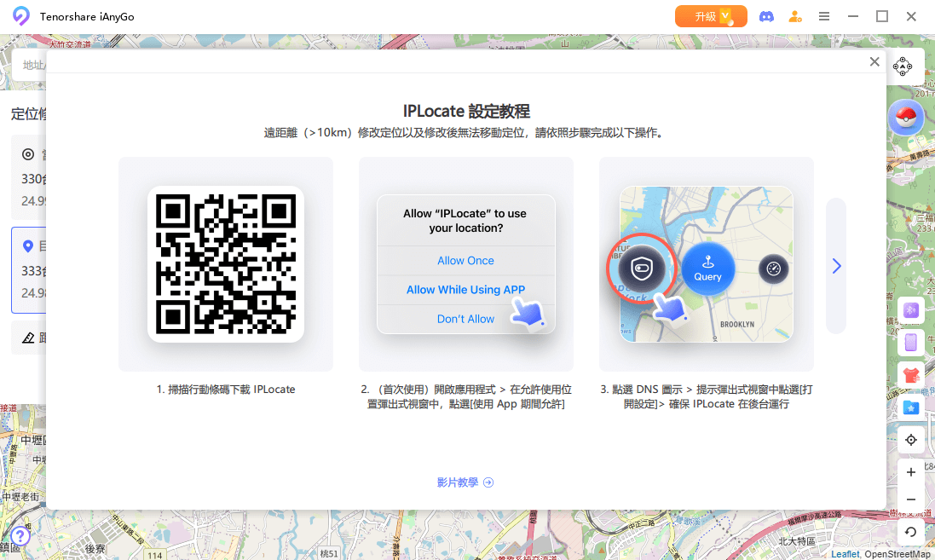Click the "中壢老街" map label
The width and height of the screenshot is (935, 560).
click(x=20, y=496)
